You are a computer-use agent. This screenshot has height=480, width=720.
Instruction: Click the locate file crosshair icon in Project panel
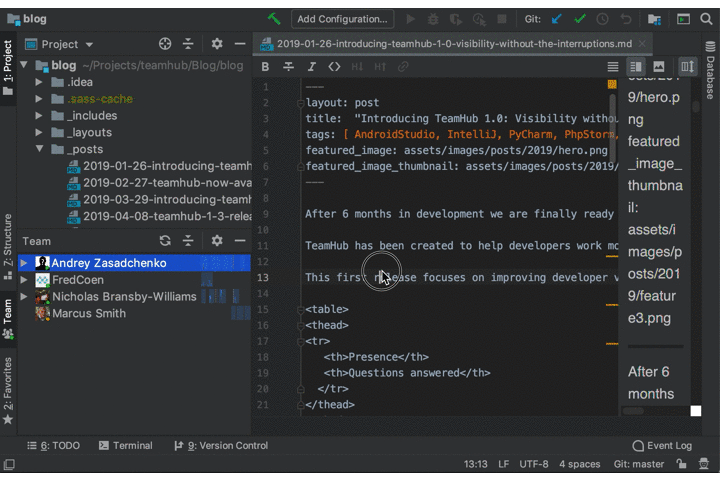[165, 44]
